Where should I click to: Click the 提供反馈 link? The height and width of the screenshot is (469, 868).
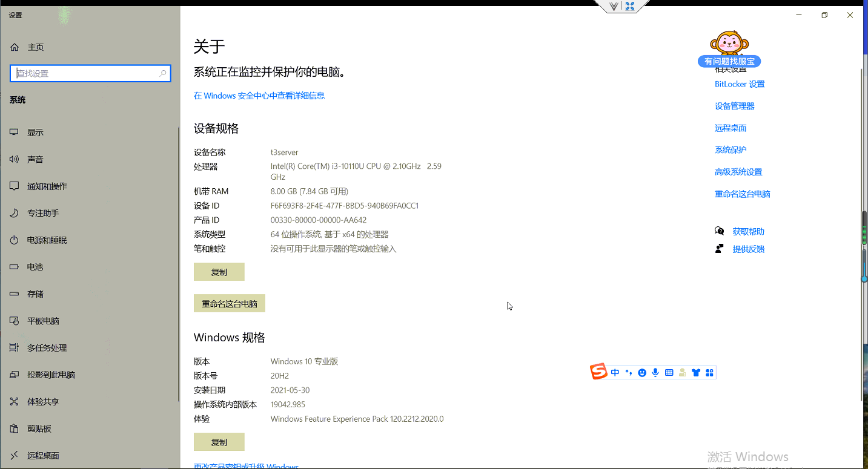[x=749, y=249]
